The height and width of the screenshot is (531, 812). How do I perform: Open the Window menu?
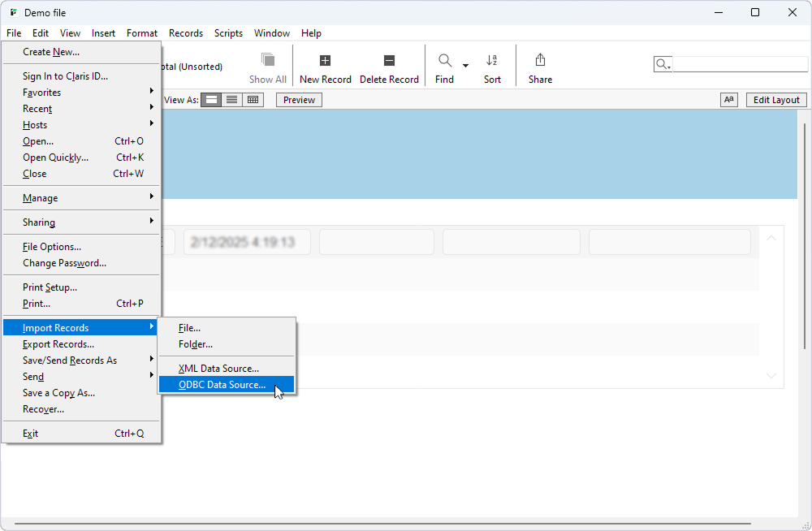click(272, 33)
